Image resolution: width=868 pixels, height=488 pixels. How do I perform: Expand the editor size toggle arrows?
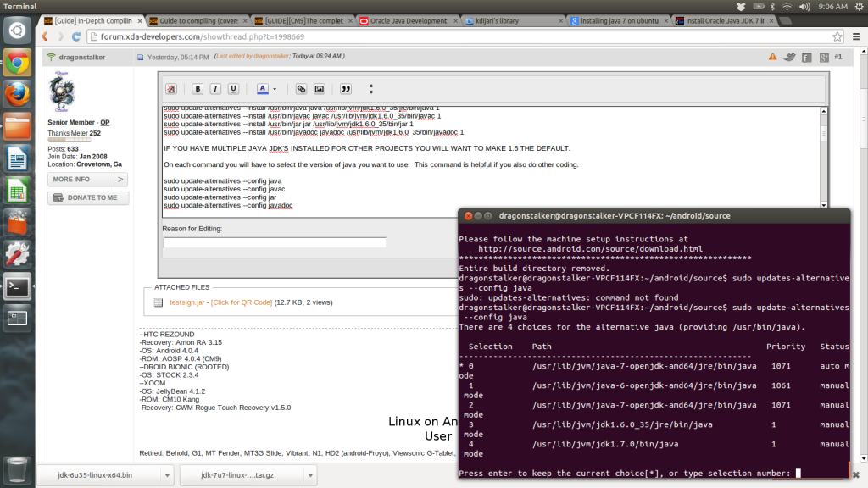[x=371, y=89]
